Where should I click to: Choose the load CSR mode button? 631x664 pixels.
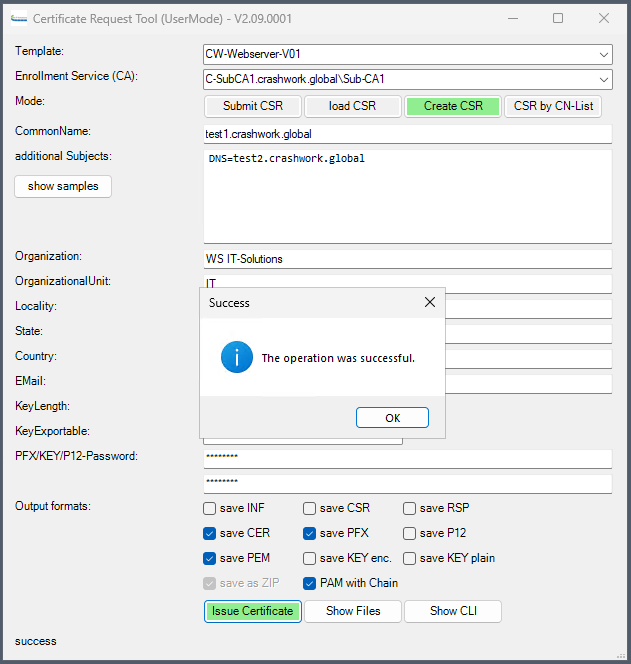352,106
